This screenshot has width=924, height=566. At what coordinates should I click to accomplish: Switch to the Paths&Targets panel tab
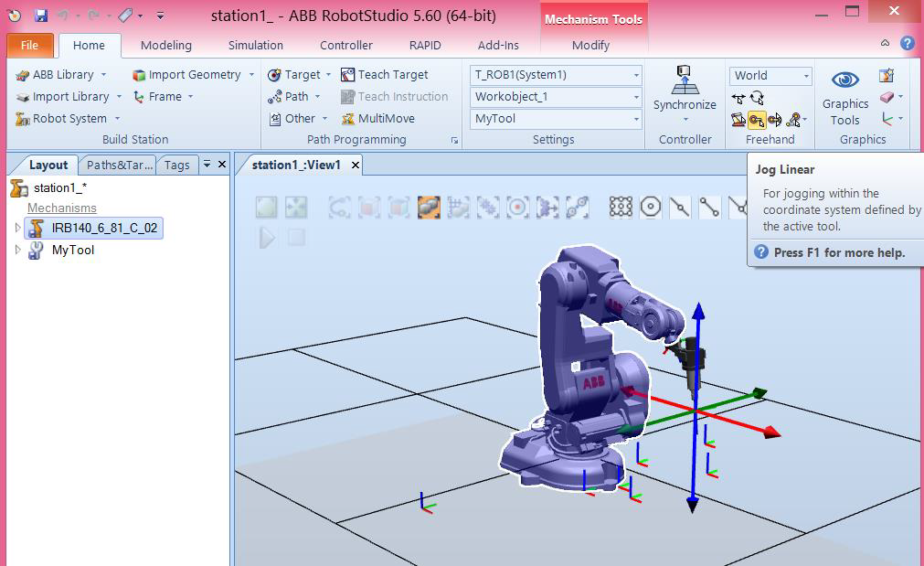pyautogui.click(x=117, y=165)
